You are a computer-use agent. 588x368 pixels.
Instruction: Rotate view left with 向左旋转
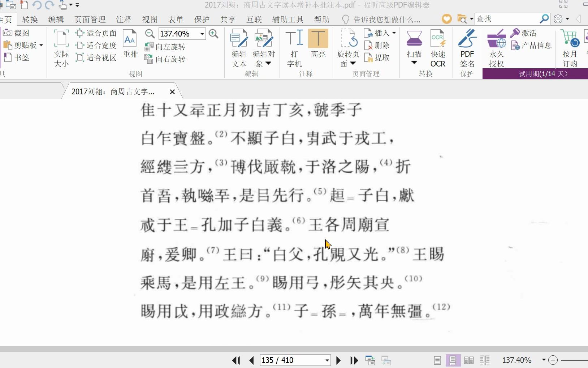click(x=165, y=47)
